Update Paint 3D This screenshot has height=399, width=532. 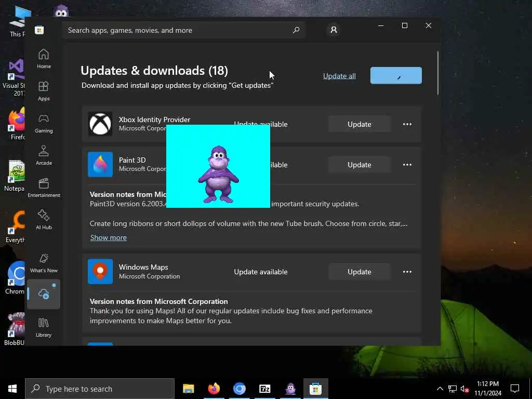(360, 165)
